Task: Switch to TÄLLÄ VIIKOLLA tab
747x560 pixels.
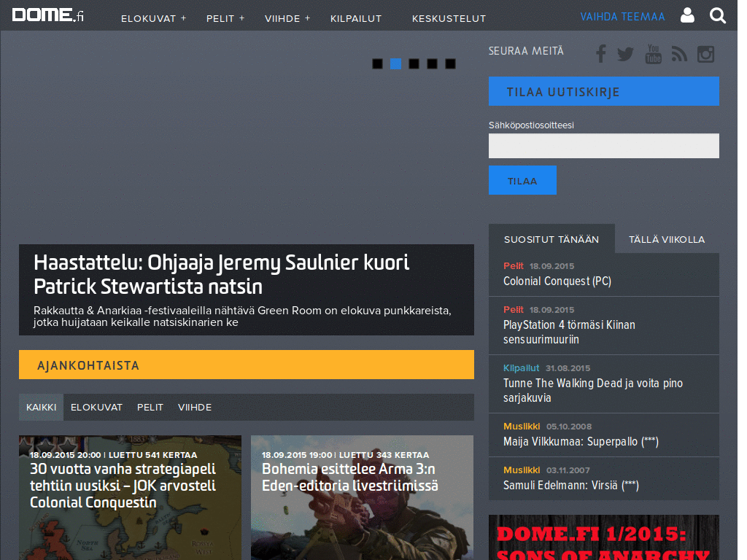Action: (667, 239)
